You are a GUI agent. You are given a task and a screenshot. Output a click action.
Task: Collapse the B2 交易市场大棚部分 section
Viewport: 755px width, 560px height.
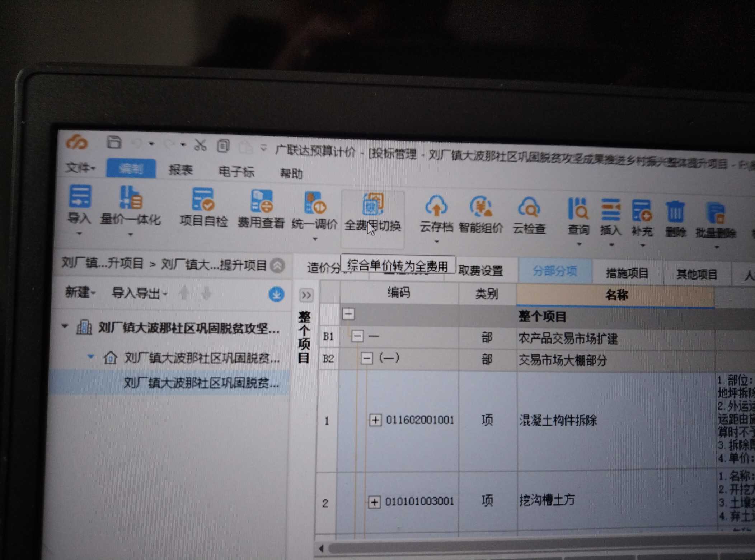tap(367, 358)
